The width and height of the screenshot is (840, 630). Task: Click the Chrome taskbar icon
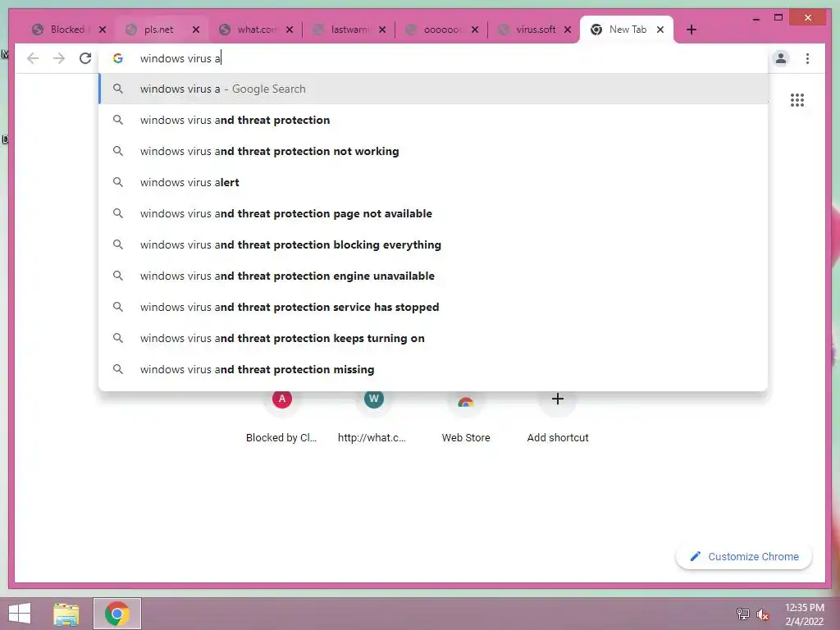click(117, 614)
